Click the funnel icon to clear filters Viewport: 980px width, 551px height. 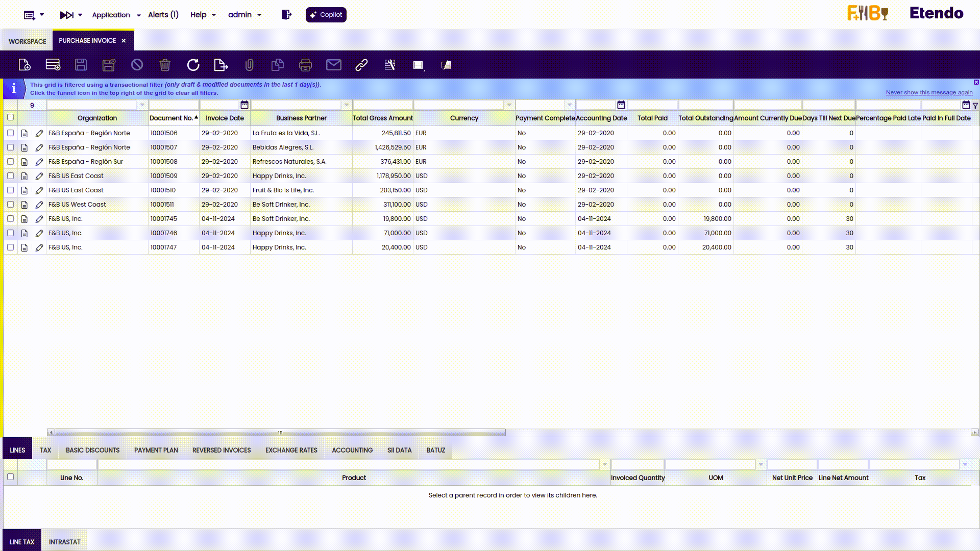tap(975, 106)
